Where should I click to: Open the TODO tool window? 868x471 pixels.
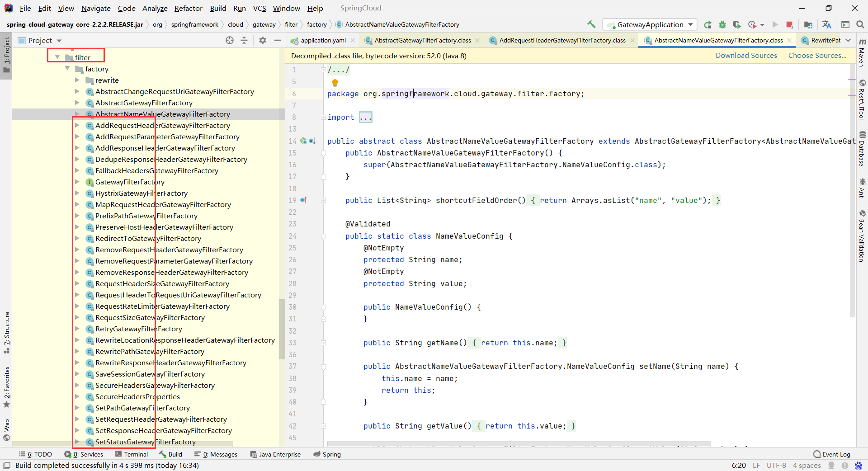pyautogui.click(x=35, y=454)
